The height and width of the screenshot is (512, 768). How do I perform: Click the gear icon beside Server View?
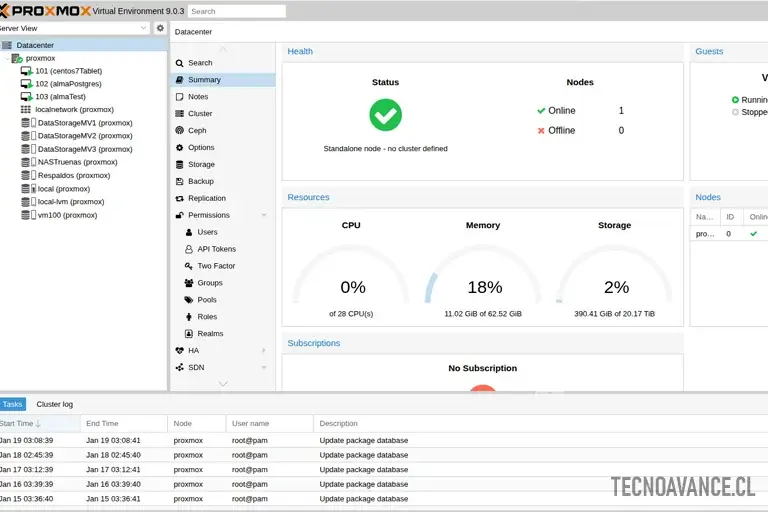(x=160, y=28)
